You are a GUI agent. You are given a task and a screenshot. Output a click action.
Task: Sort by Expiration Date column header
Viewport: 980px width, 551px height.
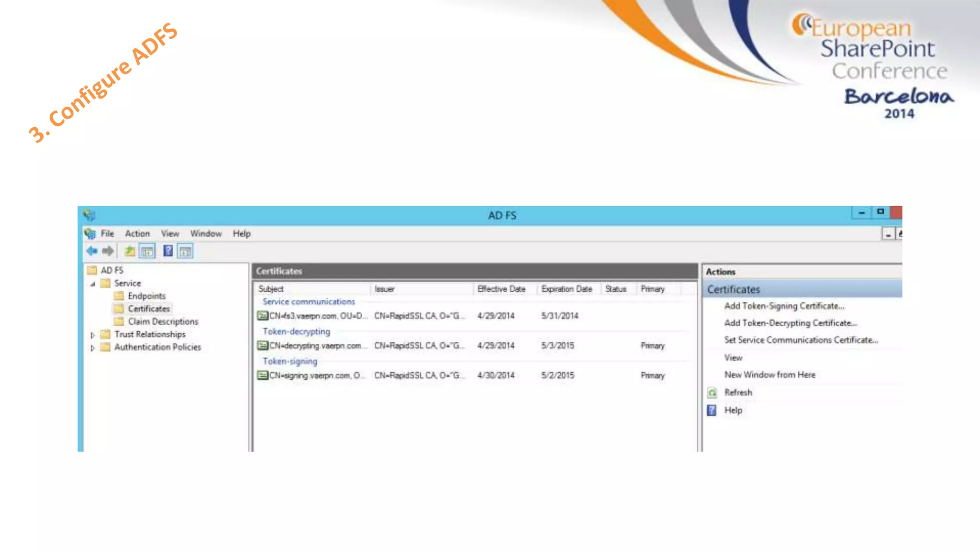[567, 289]
